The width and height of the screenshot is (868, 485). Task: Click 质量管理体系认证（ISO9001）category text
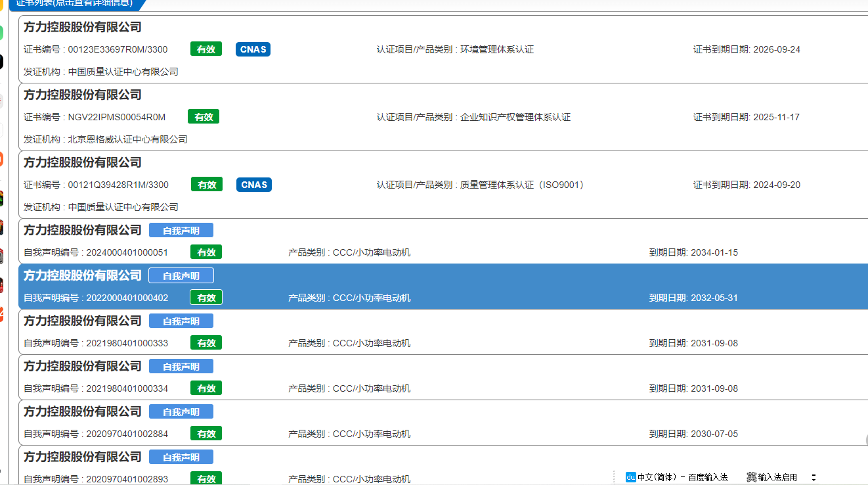click(522, 185)
